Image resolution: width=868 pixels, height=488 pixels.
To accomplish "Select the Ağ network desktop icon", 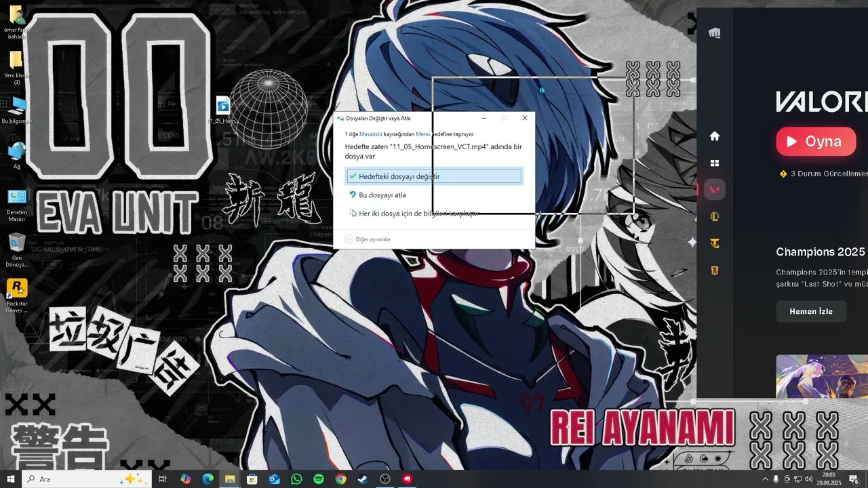I will point(17,155).
